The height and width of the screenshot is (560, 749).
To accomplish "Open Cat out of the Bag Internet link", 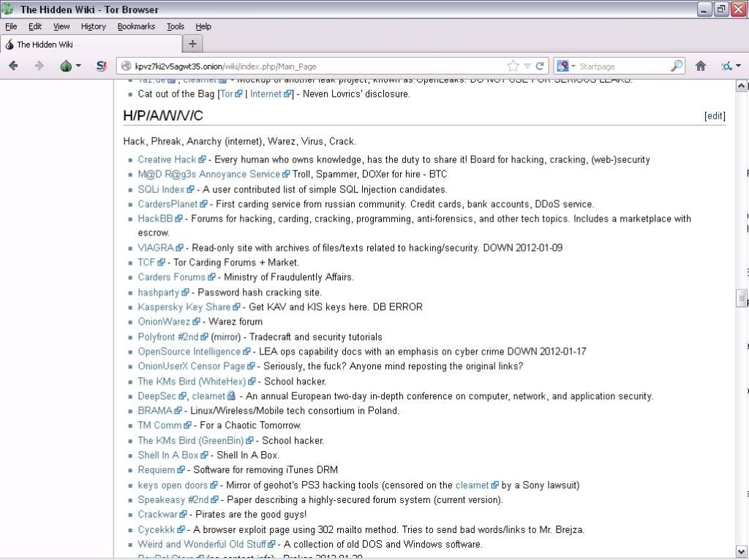I will pos(271,94).
